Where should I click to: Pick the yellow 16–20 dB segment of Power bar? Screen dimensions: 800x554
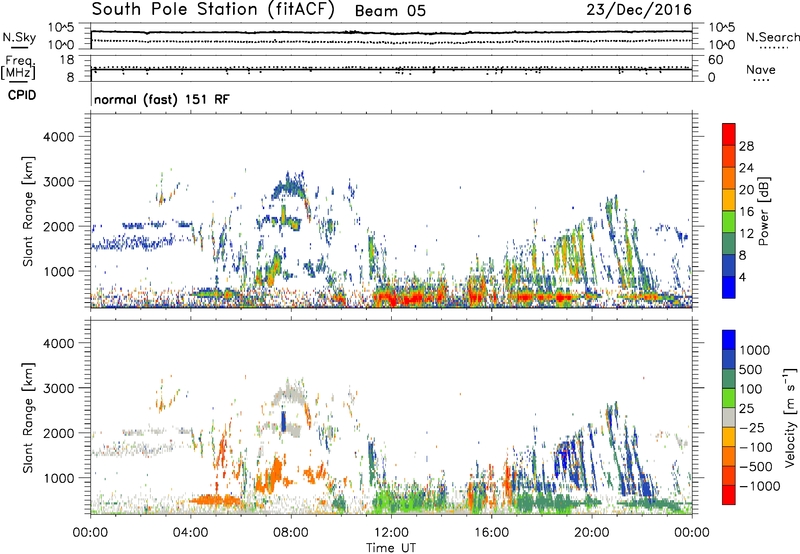pyautogui.click(x=729, y=200)
